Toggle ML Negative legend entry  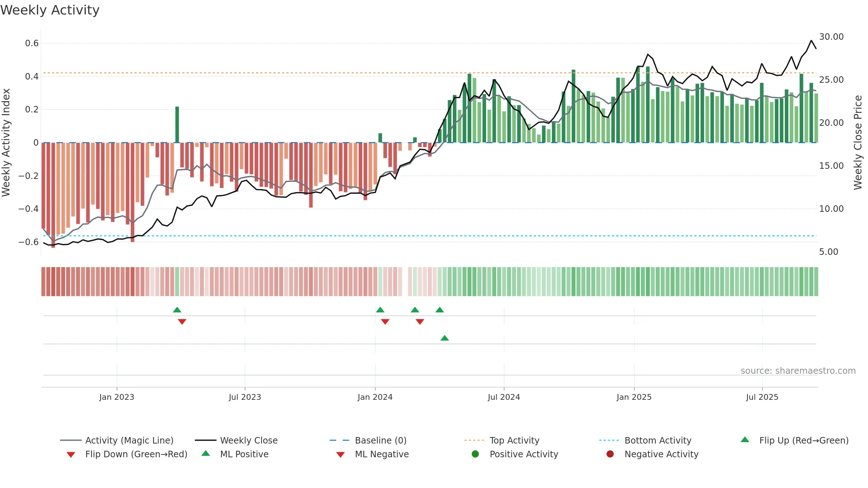click(373, 454)
